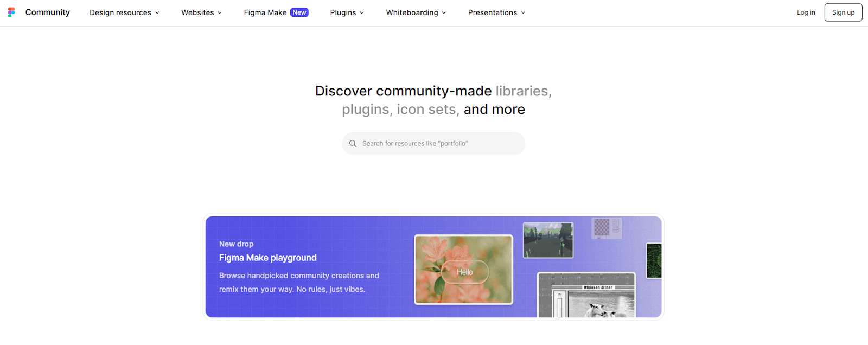Click the Log in link

click(x=806, y=12)
